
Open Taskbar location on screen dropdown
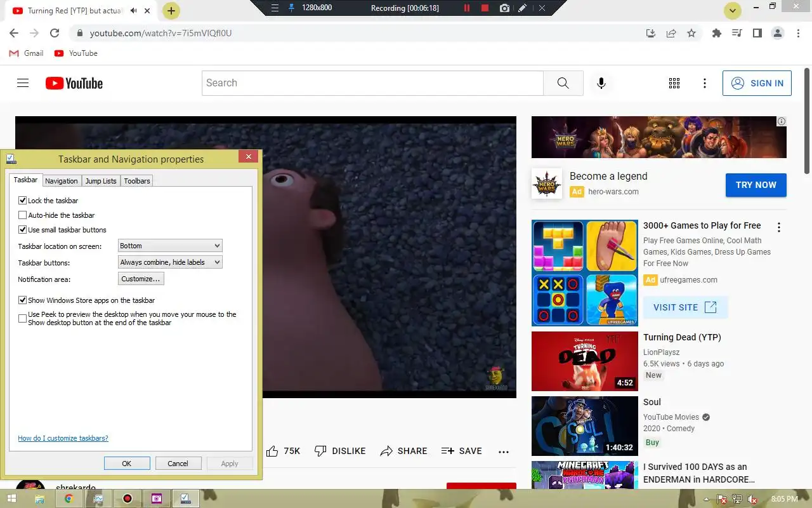[x=170, y=246]
